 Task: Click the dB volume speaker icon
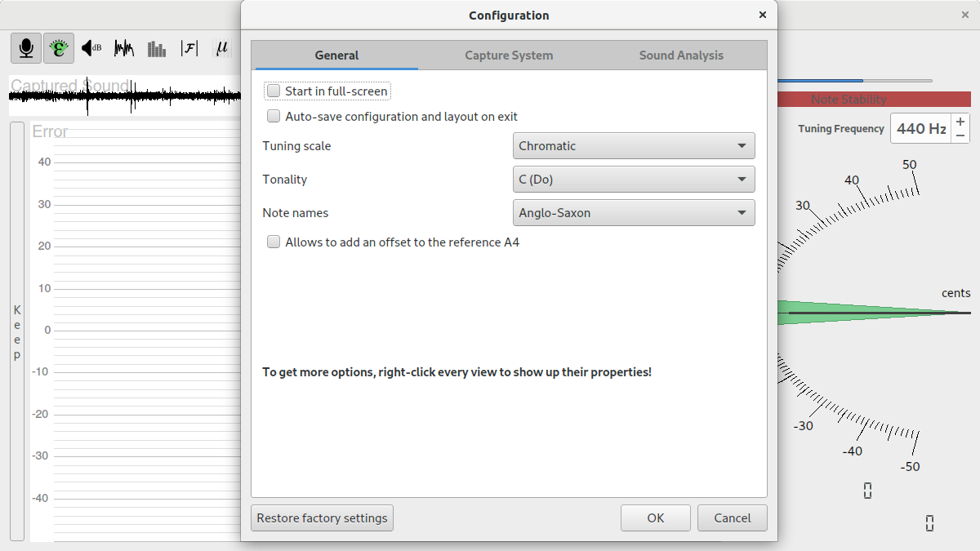(91, 49)
